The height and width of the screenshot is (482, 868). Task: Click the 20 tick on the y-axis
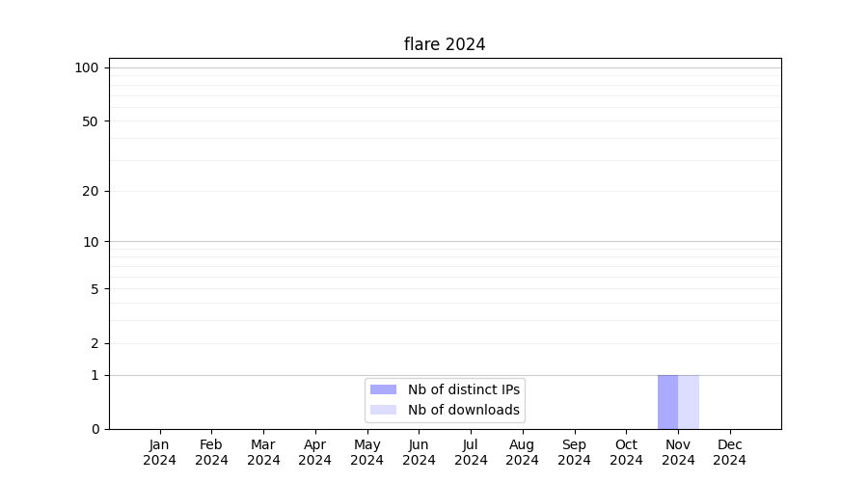coord(91,191)
